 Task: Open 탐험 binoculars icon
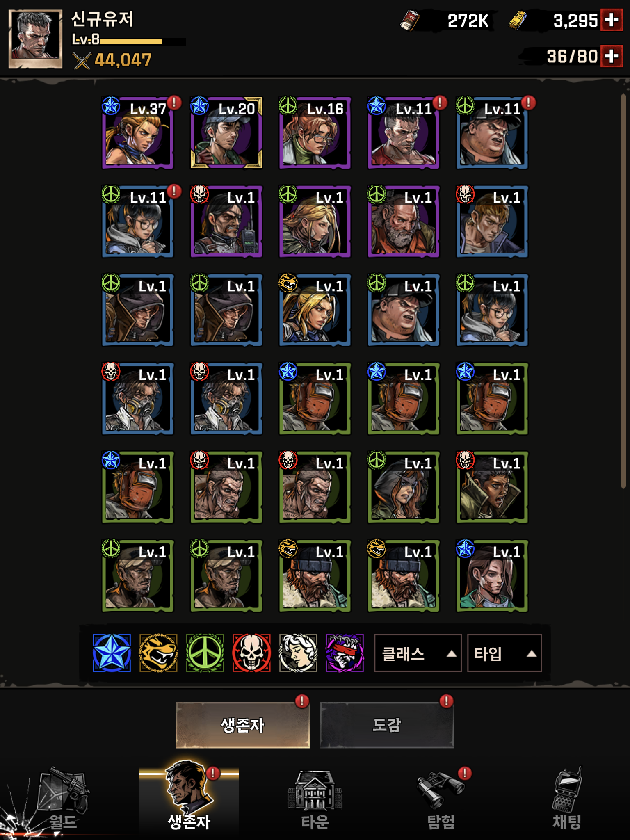click(441, 800)
